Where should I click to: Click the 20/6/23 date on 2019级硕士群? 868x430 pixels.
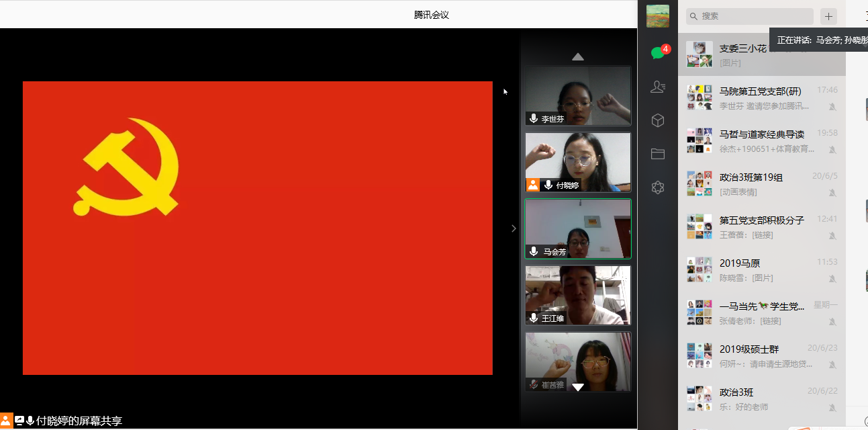(x=822, y=348)
